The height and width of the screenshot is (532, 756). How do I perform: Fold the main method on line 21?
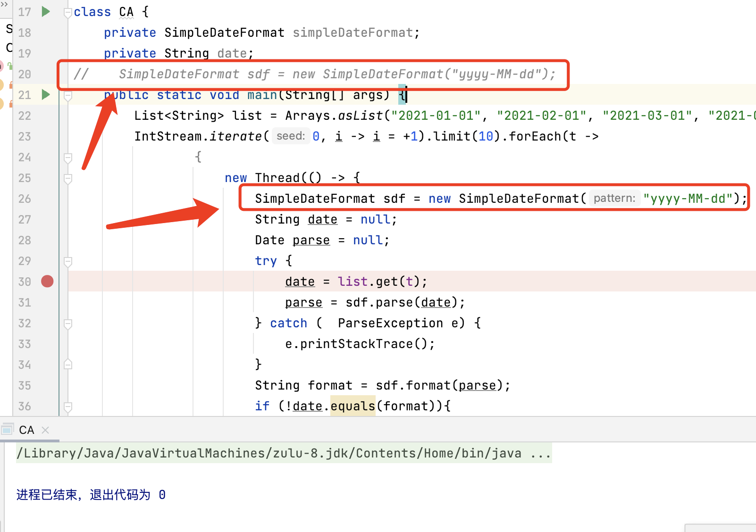point(68,96)
